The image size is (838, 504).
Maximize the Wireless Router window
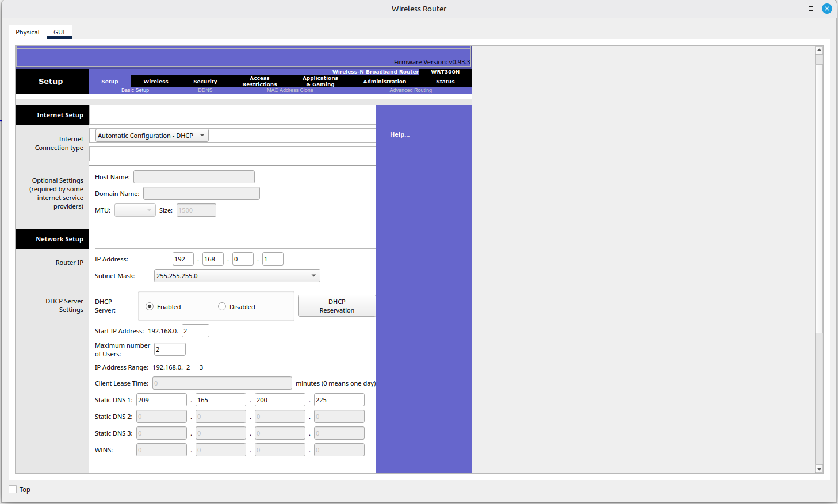811,9
